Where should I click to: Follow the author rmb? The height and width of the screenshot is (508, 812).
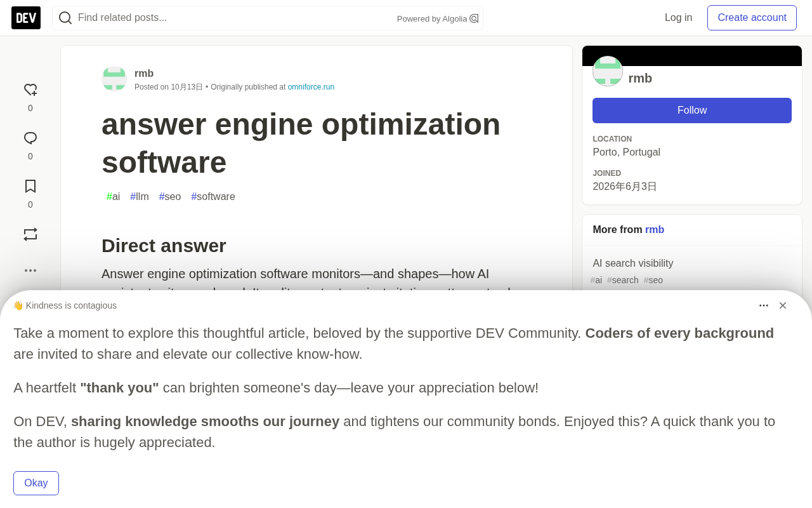pos(692,110)
